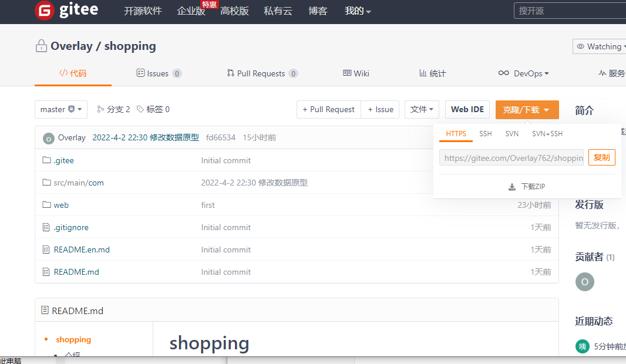Click the 搜开源 search field
This screenshot has width=626, height=364.
570,11
